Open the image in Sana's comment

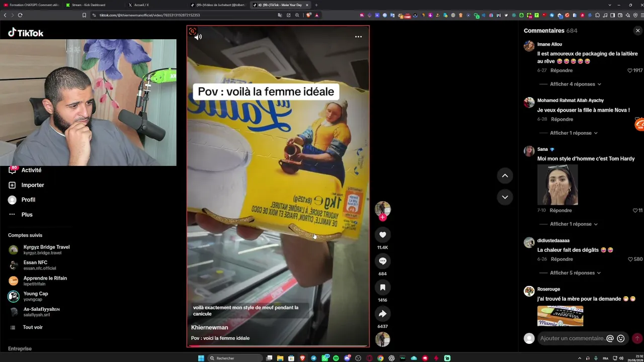click(x=557, y=185)
